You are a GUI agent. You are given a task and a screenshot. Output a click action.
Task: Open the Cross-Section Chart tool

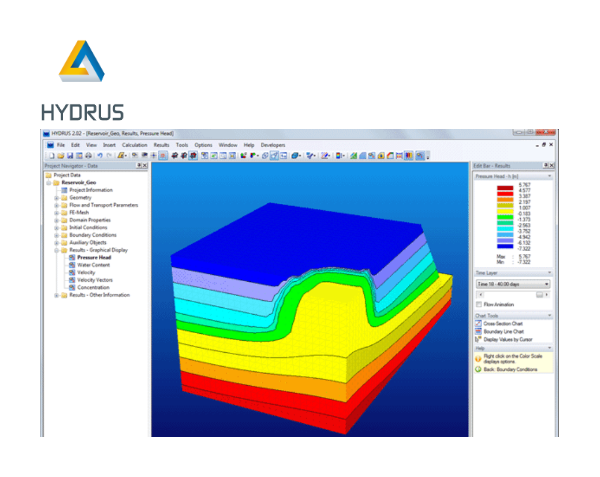pyautogui.click(x=503, y=325)
